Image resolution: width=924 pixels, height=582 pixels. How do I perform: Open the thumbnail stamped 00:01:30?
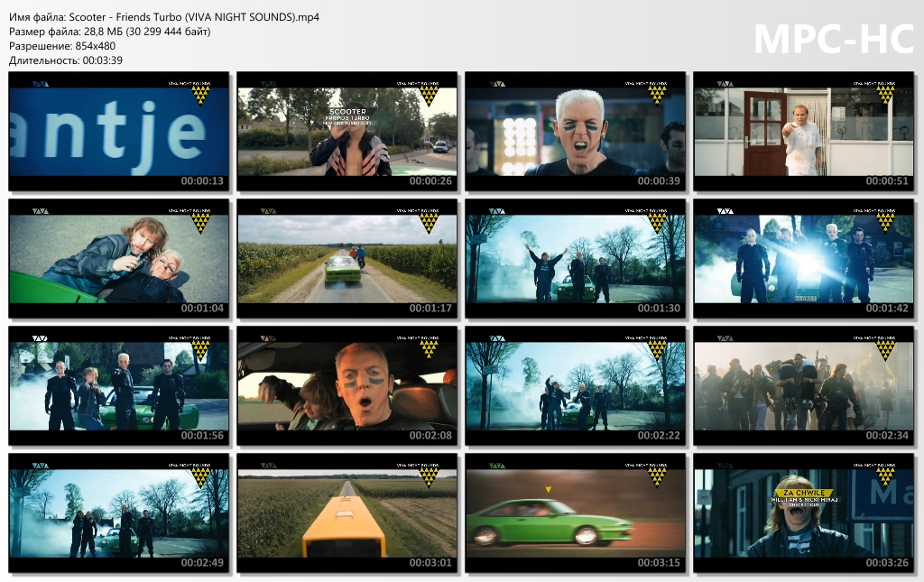click(575, 259)
